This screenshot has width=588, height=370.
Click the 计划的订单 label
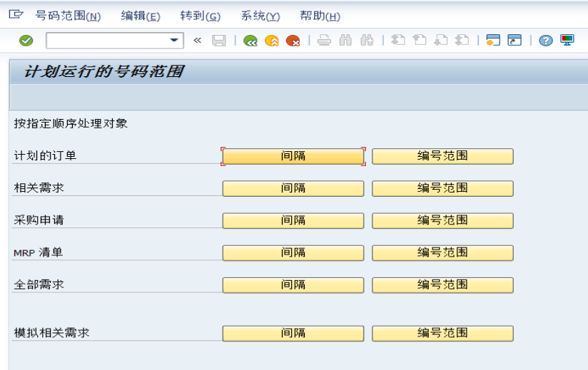coord(45,155)
